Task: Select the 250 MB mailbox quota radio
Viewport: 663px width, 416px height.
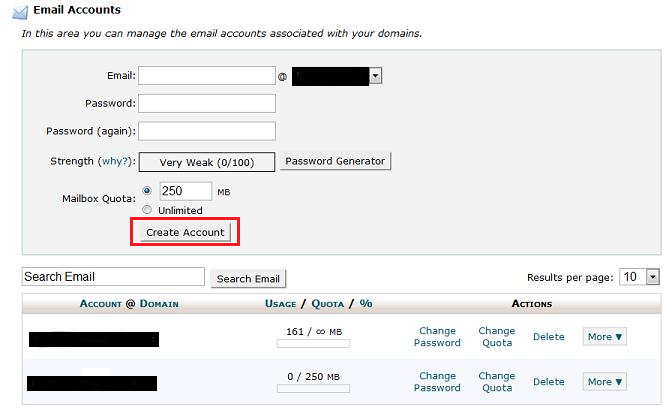Action: coord(147,190)
